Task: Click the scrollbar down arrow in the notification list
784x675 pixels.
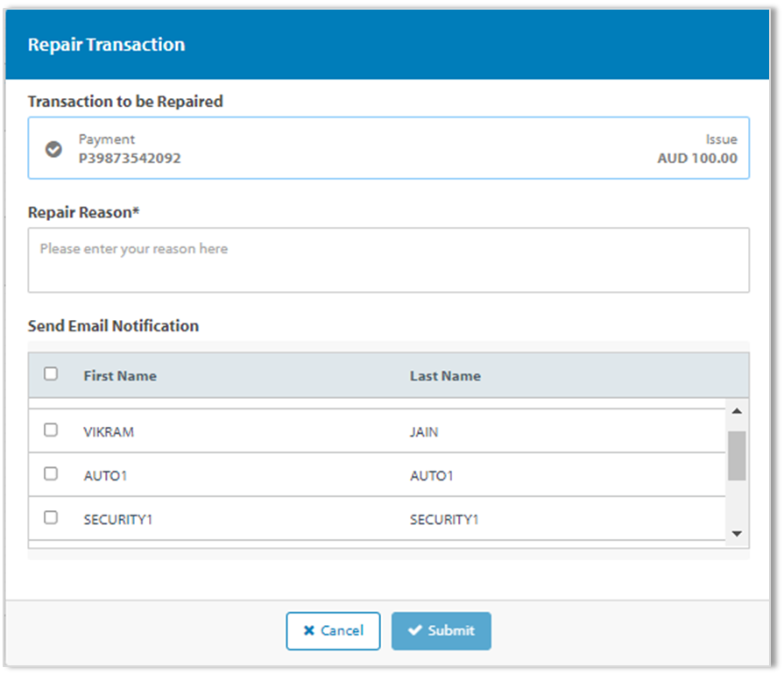Action: 738,532
